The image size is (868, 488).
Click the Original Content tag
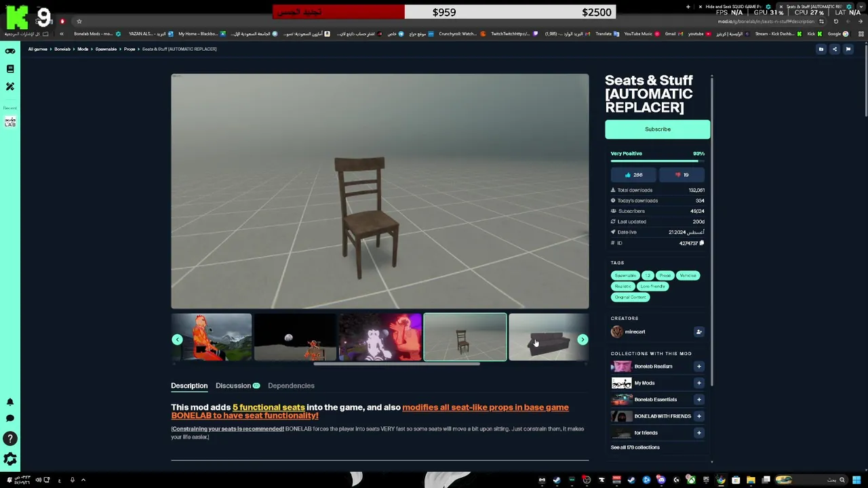pyautogui.click(x=630, y=297)
